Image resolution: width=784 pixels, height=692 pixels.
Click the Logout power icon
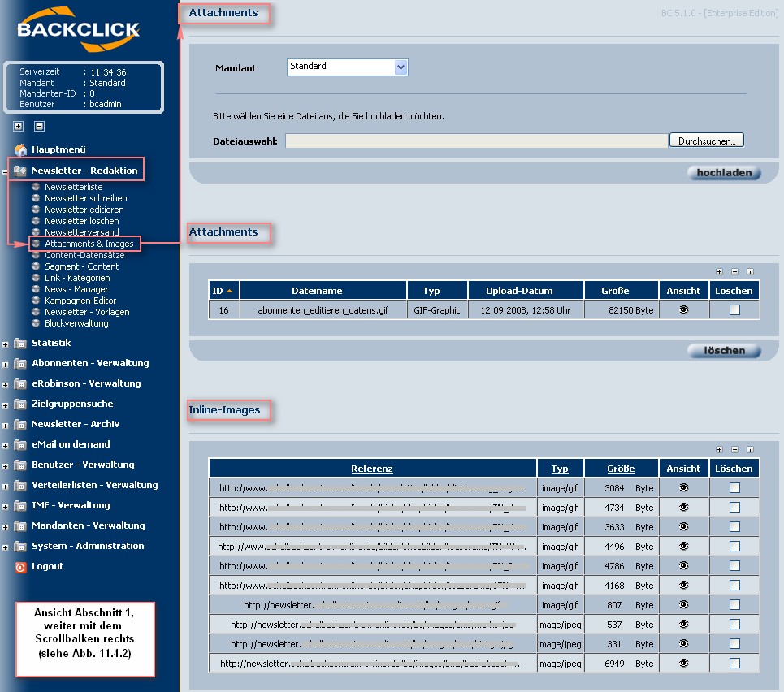click(x=20, y=567)
